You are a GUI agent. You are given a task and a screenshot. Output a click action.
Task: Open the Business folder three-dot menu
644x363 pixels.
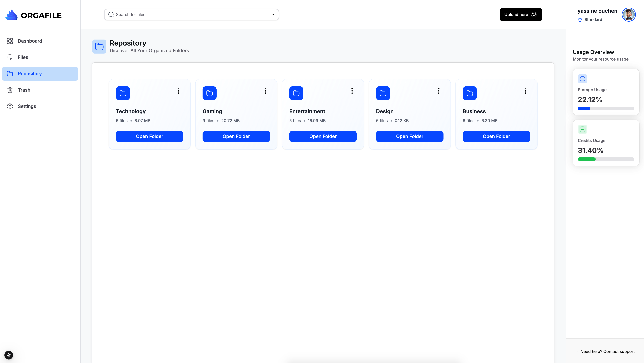click(525, 91)
